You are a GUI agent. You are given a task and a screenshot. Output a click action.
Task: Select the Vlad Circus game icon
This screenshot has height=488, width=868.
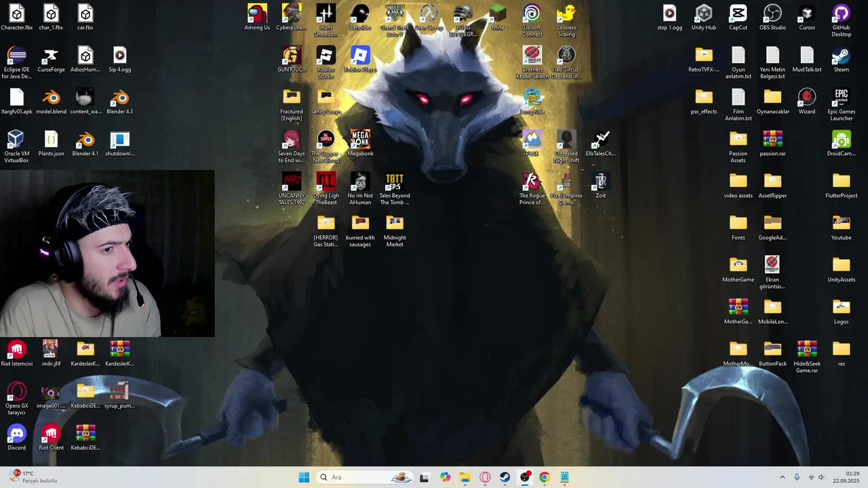pos(566,62)
